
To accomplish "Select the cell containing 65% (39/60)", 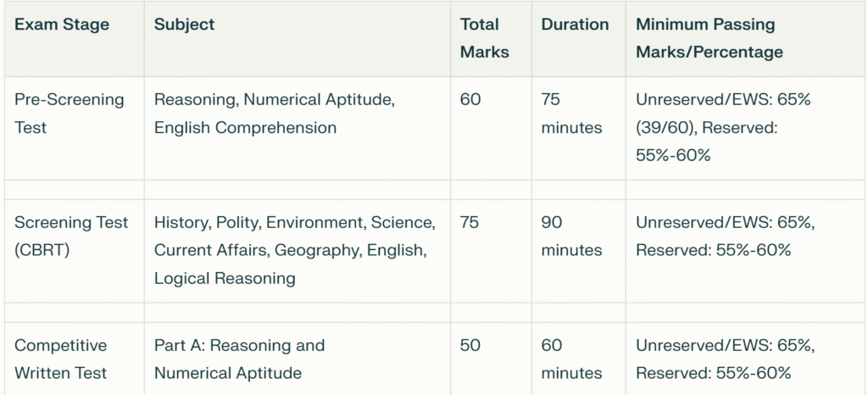I will click(x=746, y=128).
